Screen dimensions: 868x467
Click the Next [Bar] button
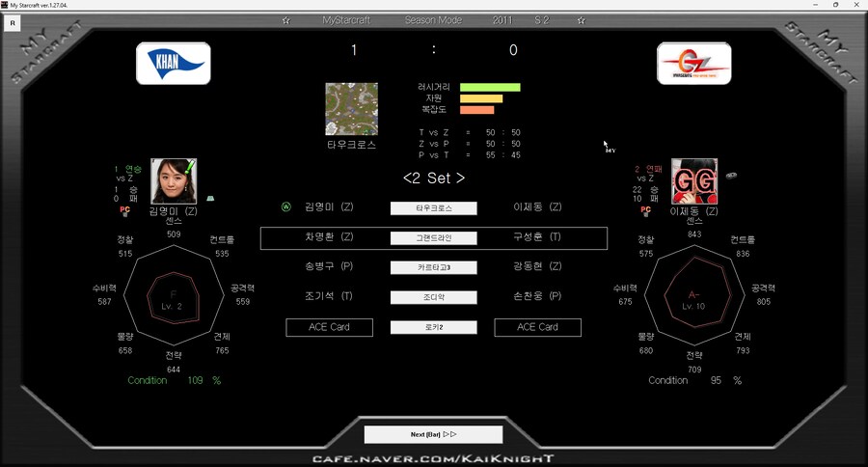433,434
